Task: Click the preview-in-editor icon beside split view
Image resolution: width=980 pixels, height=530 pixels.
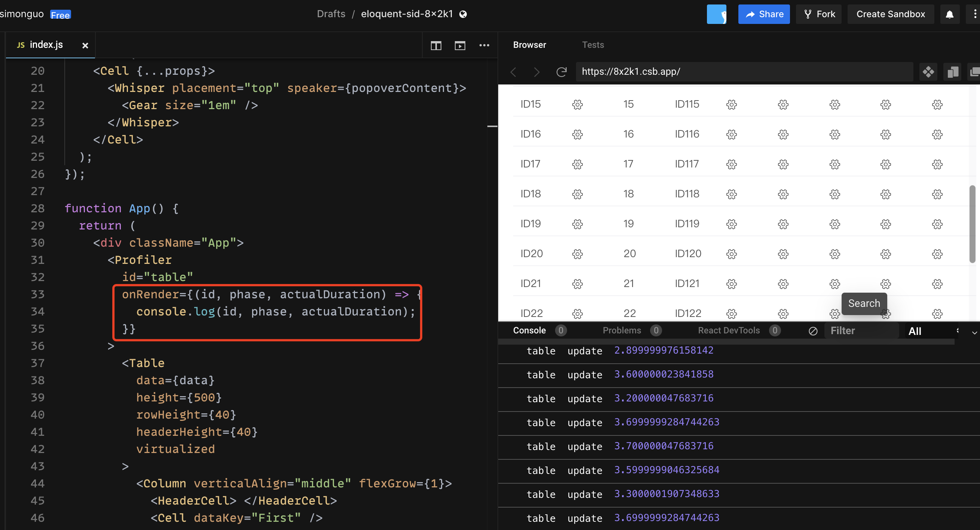Action: pyautogui.click(x=460, y=45)
